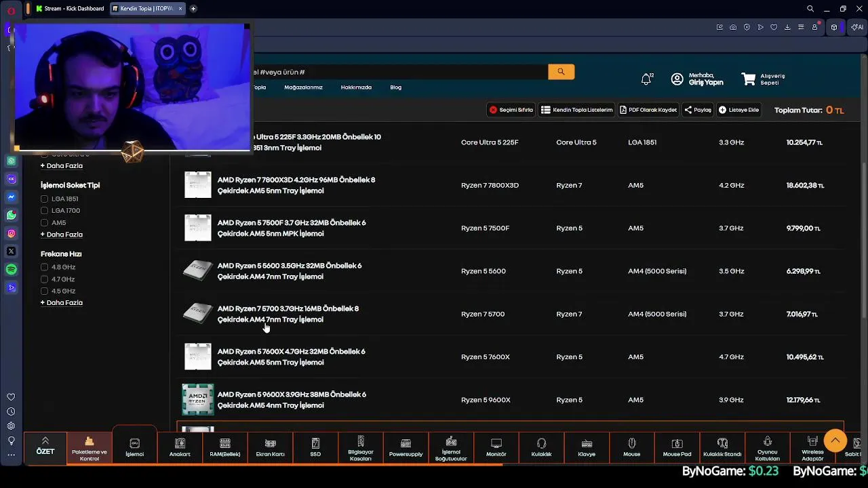The image size is (868, 488).
Task: Click the AMD Ryzen 5 9600X thumbnail
Action: (198, 400)
